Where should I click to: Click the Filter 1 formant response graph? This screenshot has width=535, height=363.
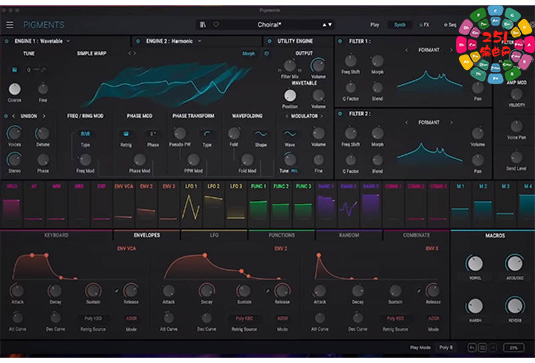[x=430, y=80]
